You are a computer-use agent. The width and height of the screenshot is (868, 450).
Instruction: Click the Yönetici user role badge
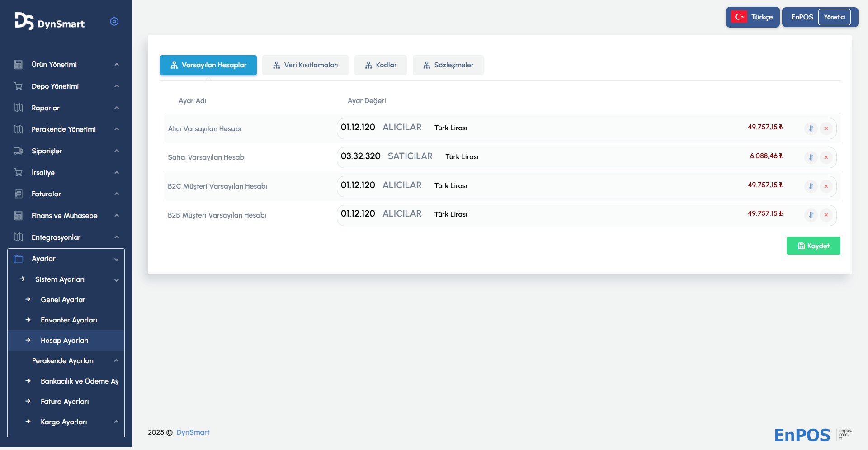pos(834,17)
